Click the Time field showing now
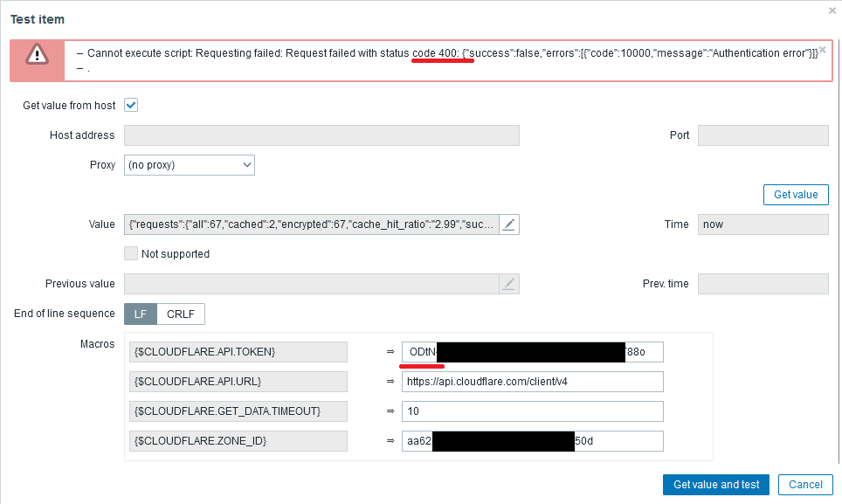Screen dimensions: 842x504 pyautogui.click(x=763, y=224)
